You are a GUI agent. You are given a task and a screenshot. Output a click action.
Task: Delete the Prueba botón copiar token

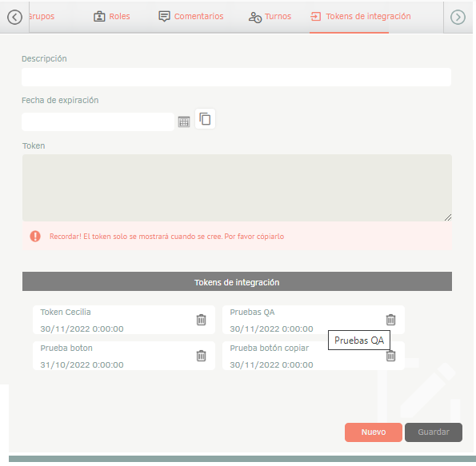click(x=390, y=356)
